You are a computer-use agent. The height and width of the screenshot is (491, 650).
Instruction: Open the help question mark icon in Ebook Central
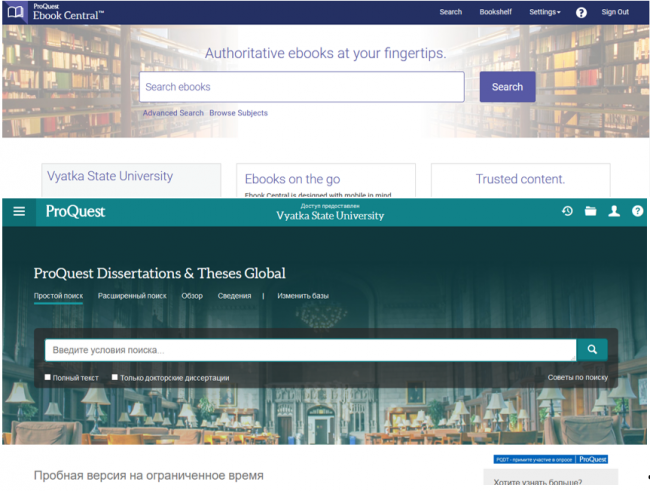[581, 12]
